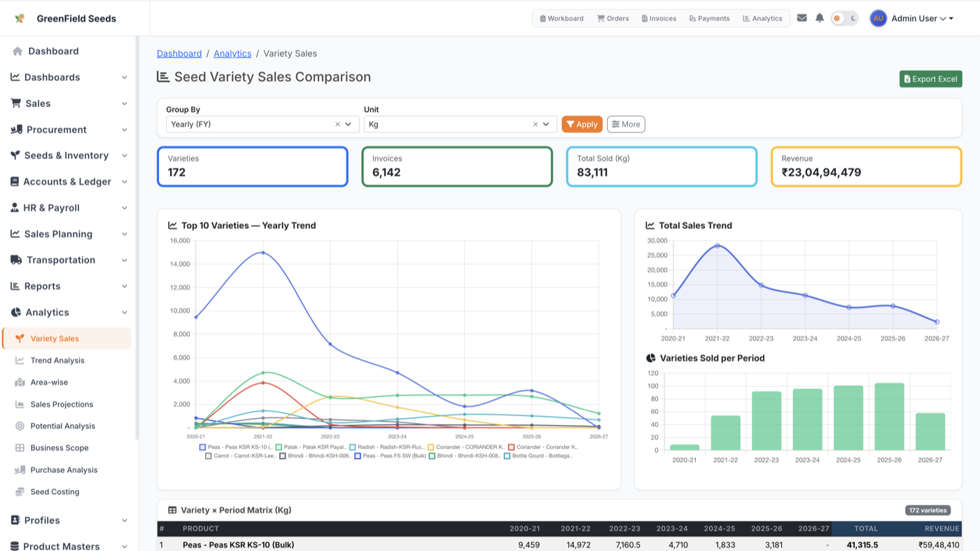Follow the Dashboard breadcrumb link
Image resolution: width=980 pixels, height=551 pixels.
pyautogui.click(x=179, y=53)
